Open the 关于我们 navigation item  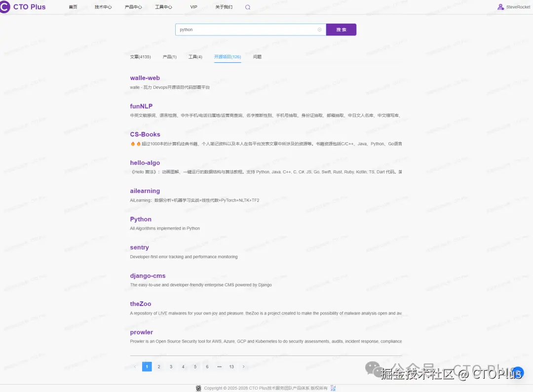[224, 7]
